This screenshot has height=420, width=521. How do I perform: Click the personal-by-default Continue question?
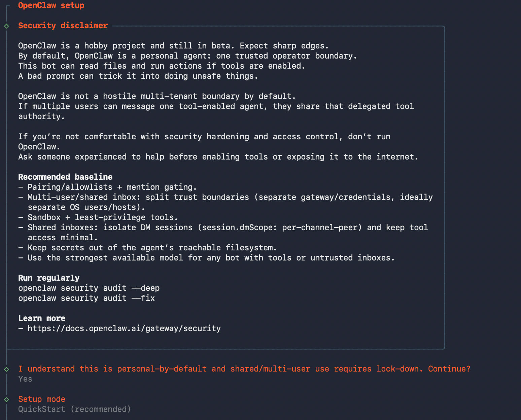[244, 369]
